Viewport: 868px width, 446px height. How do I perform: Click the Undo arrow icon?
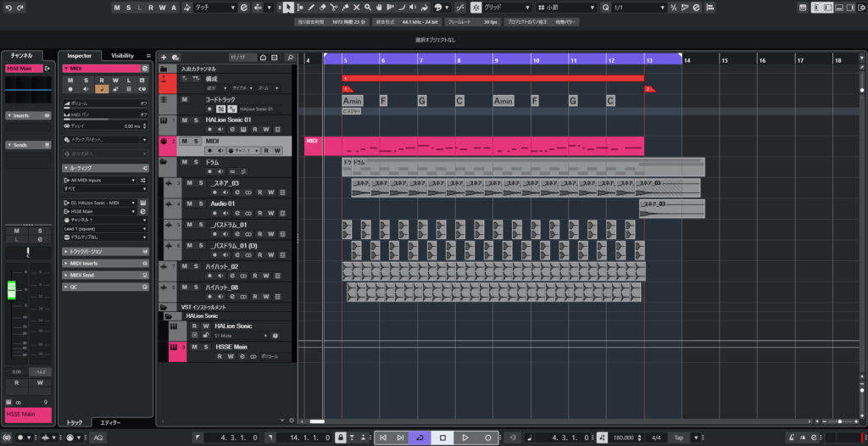(x=8, y=8)
